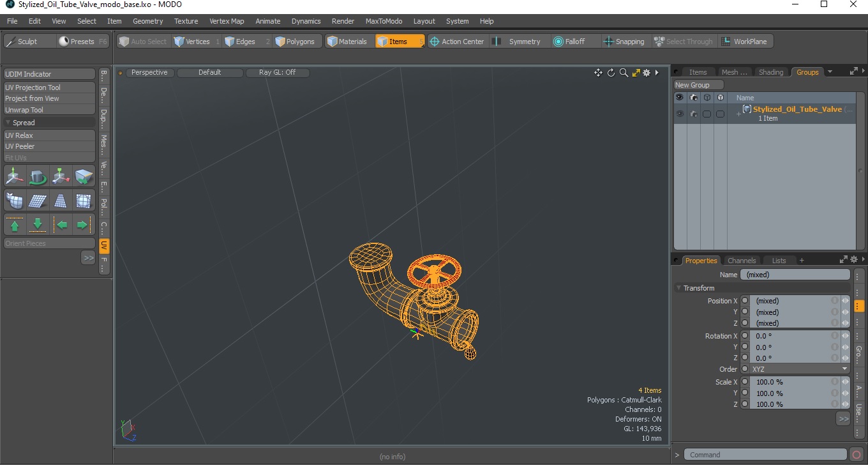The width and height of the screenshot is (868, 465).
Task: Open the Ray GL: Off dropdown
Action: coord(278,73)
